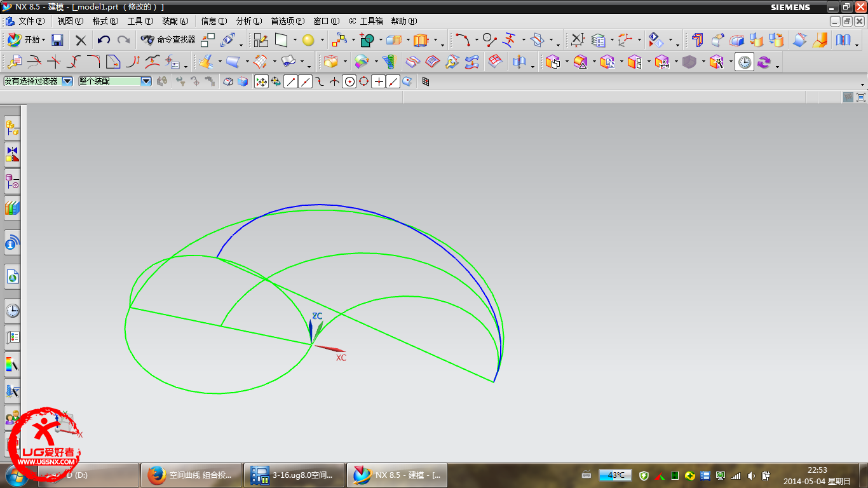This screenshot has height=488, width=868.
Task: Open the 分析(L) menu
Action: tap(248, 21)
